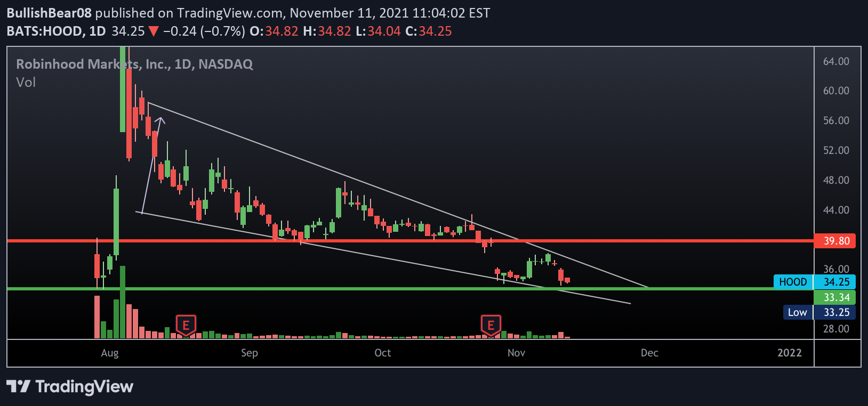Click the Oct label on time axis
The width and height of the screenshot is (868, 406).
pos(383,353)
